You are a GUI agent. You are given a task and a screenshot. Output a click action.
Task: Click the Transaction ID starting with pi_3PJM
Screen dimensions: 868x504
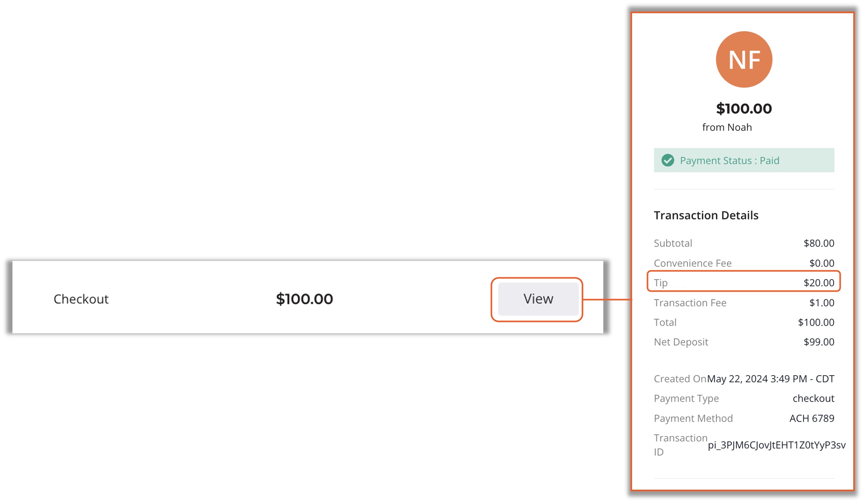point(777,445)
